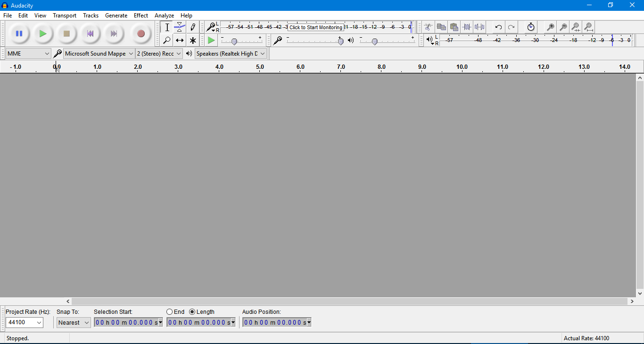Click the Play-at-speed green arrow
This screenshot has width=644, height=344.
[x=211, y=41]
